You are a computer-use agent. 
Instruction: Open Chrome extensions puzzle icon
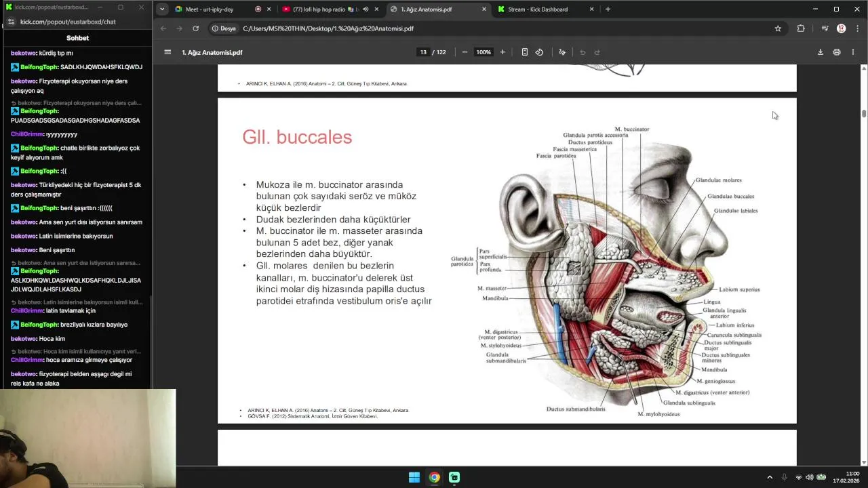click(801, 28)
